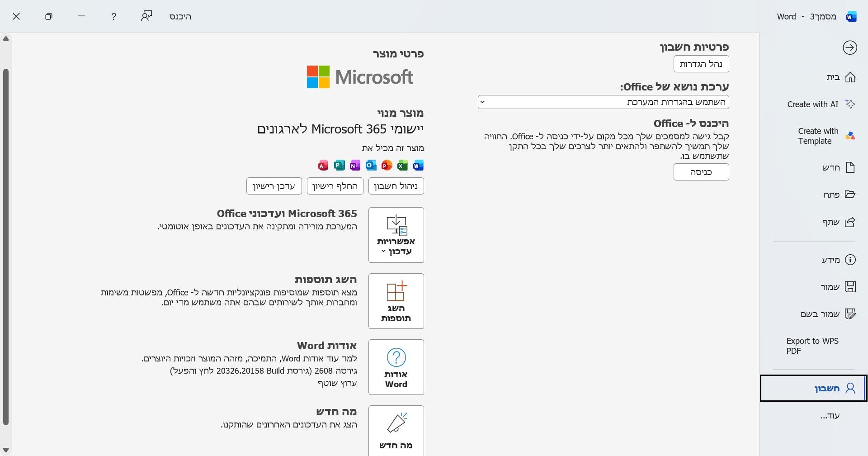
Task: Click the Access app icon in product list
Action: pyautogui.click(x=323, y=166)
